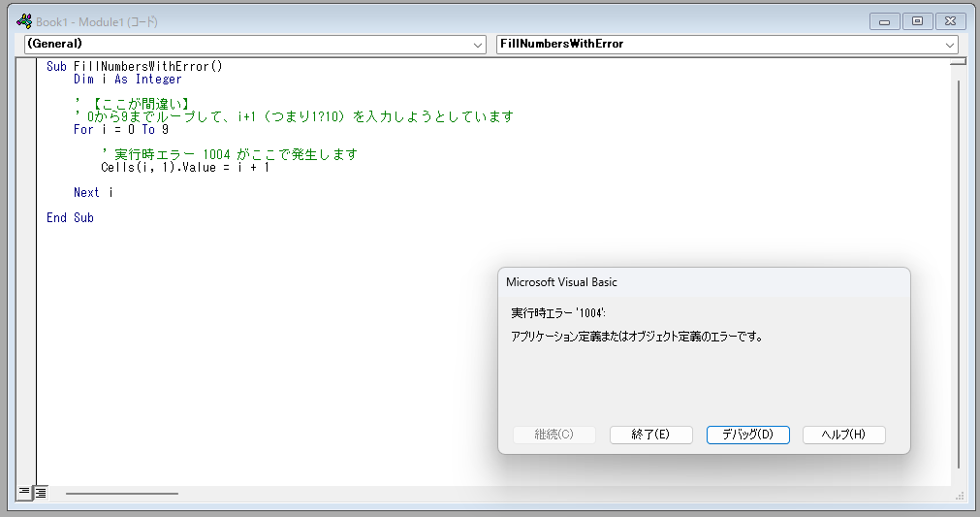Click the 'For i = 0 To 9' line
This screenshot has width=980, height=517.
pyautogui.click(x=121, y=130)
